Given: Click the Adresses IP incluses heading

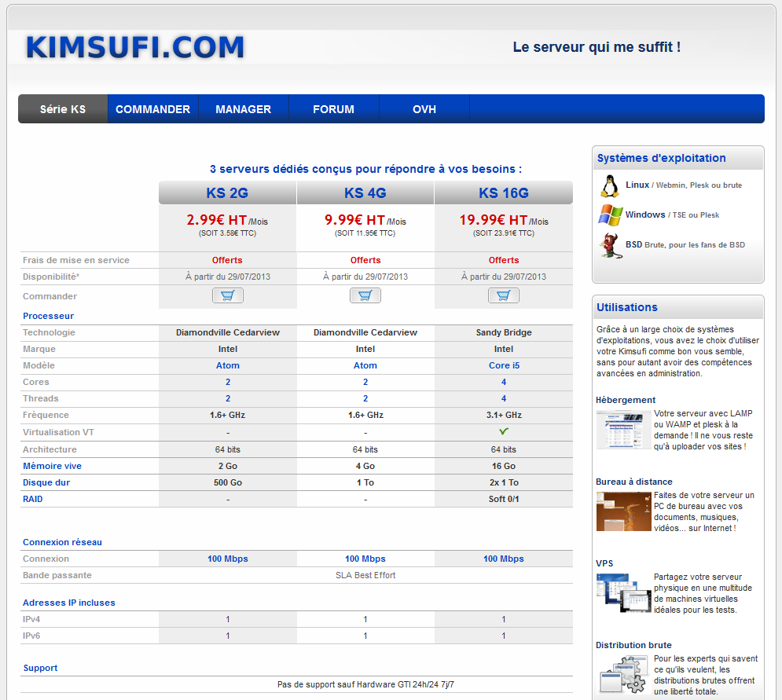Looking at the screenshot, I should [69, 603].
